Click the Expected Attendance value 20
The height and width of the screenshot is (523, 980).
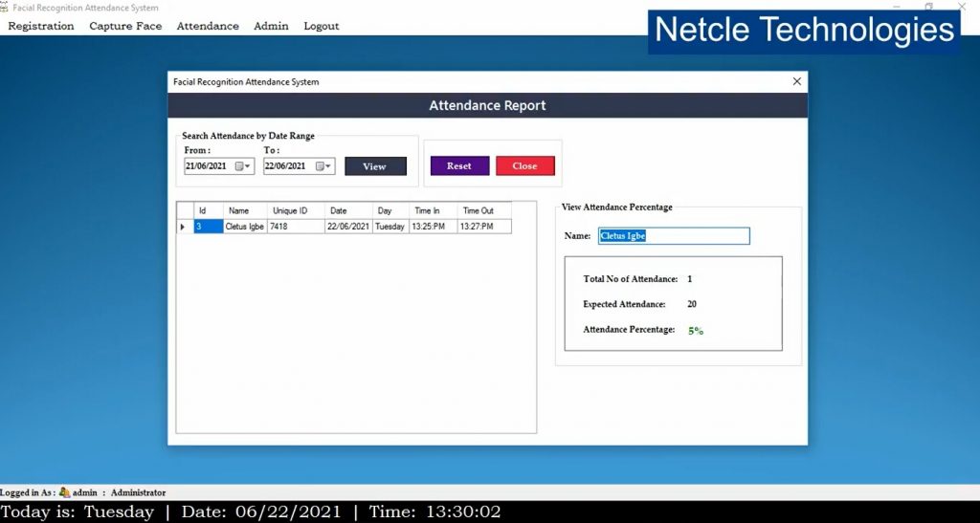coord(692,305)
